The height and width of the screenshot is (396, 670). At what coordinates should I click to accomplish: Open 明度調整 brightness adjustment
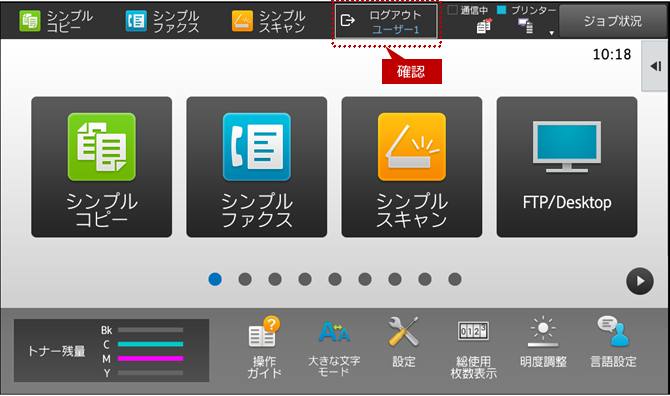click(x=543, y=343)
